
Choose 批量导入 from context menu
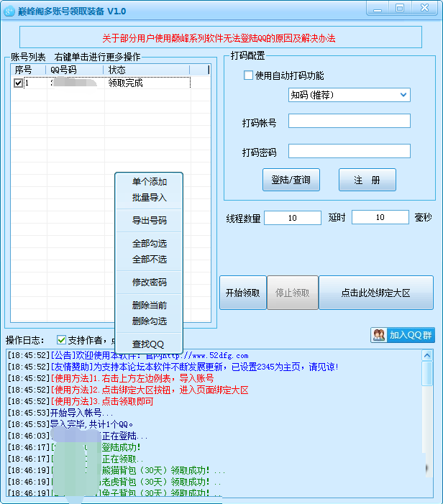tap(149, 197)
